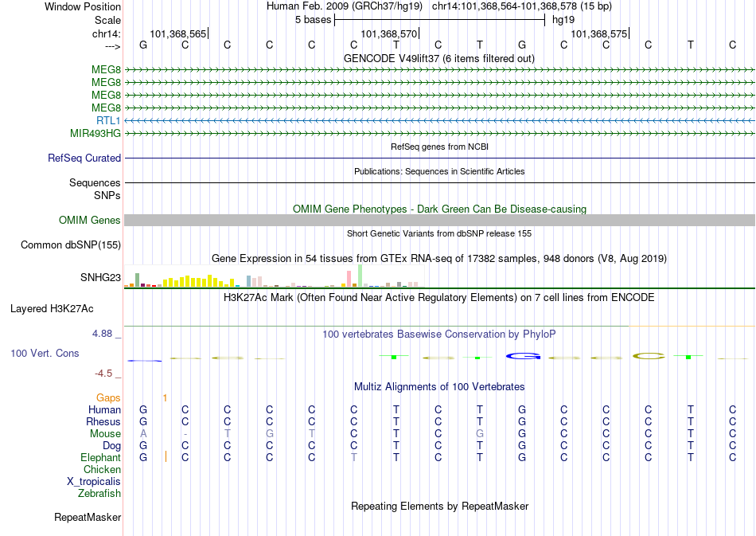Viewport: 756px width, 536px height.
Task: Click the 100 Vert. Cons label
Action: [45, 353]
